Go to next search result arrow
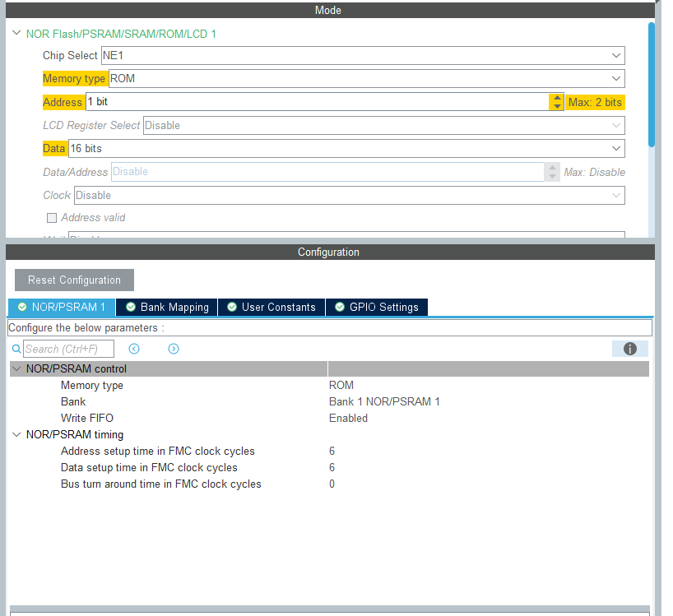This screenshot has height=616, width=673. point(174,349)
